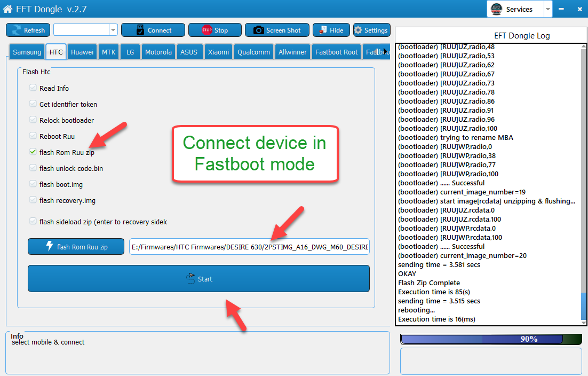Click the 'Flash Zip Complete' log line
This screenshot has width=588, height=376.
[x=429, y=283]
